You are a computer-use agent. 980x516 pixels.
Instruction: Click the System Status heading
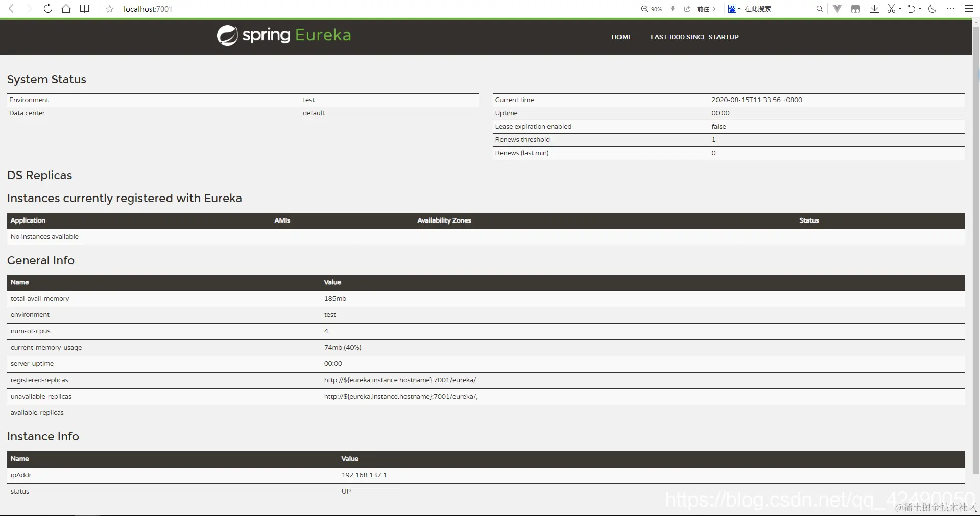pos(46,79)
